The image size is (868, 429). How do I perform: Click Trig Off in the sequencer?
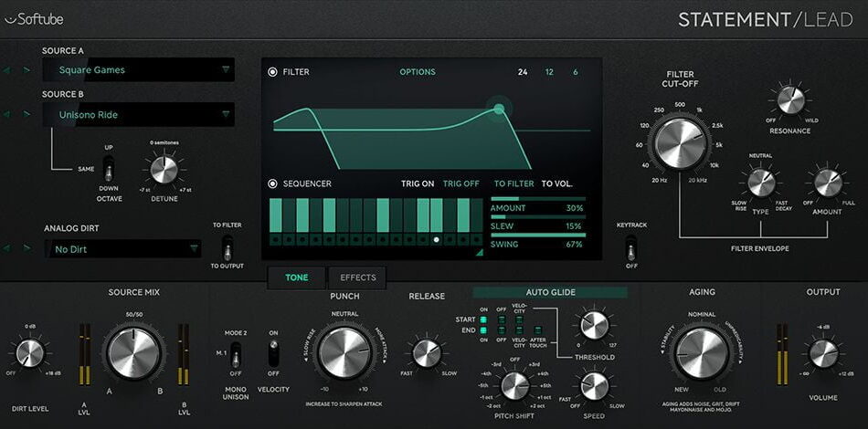(460, 183)
